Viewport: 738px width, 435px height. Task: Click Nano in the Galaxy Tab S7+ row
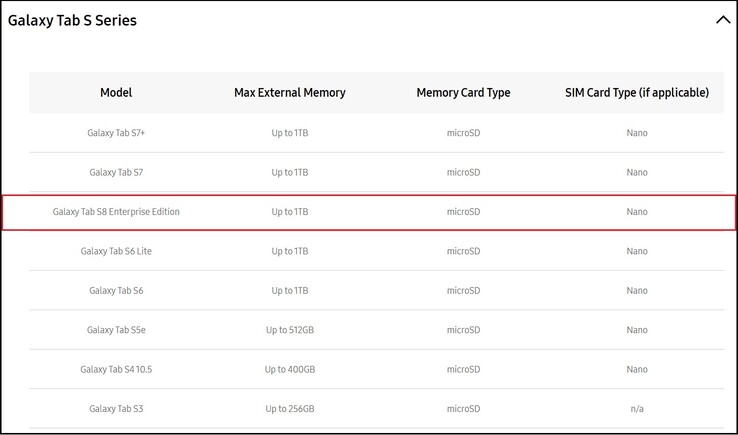(x=637, y=133)
